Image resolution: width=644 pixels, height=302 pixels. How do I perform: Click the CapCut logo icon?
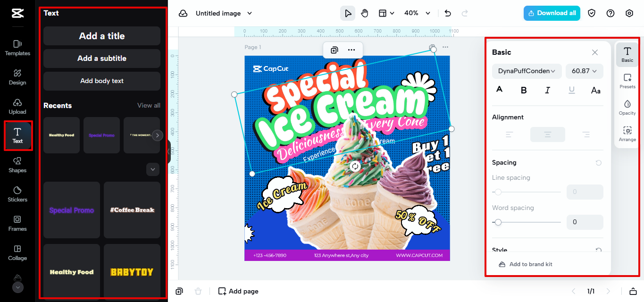coord(17,13)
